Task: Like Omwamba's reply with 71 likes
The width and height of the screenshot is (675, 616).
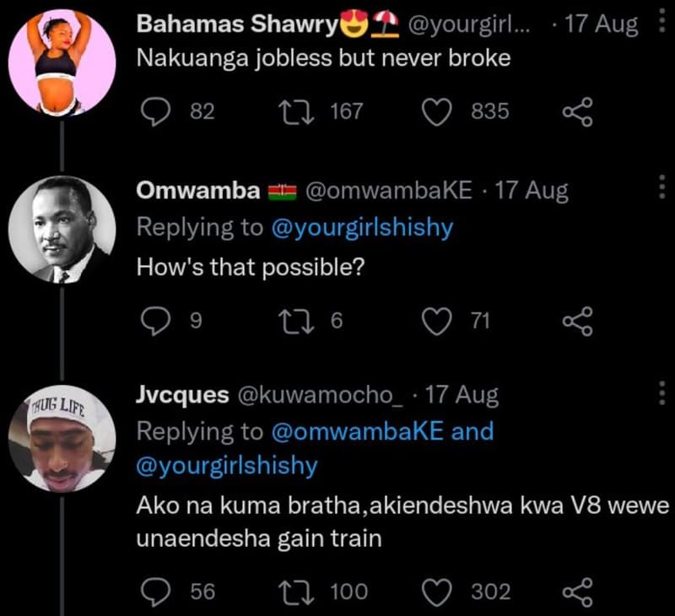Action: pos(439,321)
